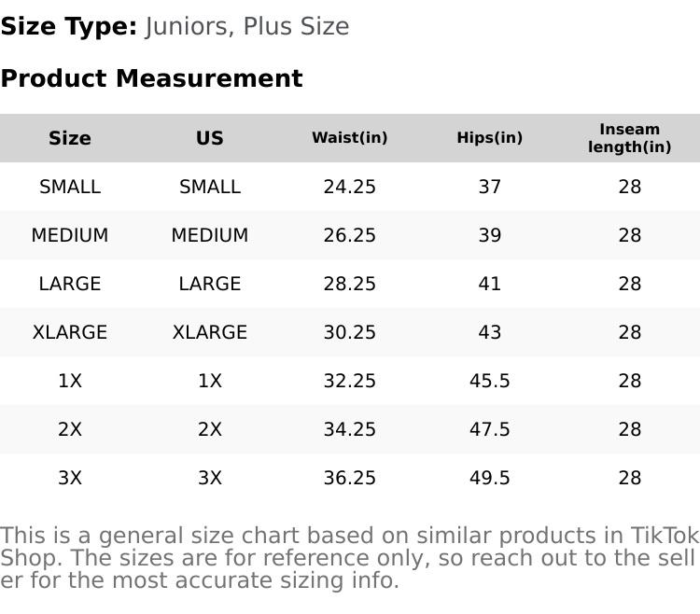Click the 24.25 waist value
The image size is (700, 614).
pos(350,187)
